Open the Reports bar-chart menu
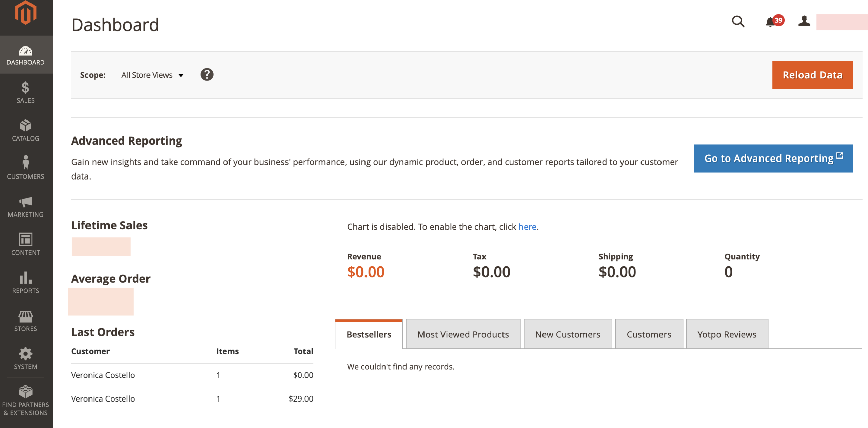The width and height of the screenshot is (868, 428). [26, 283]
